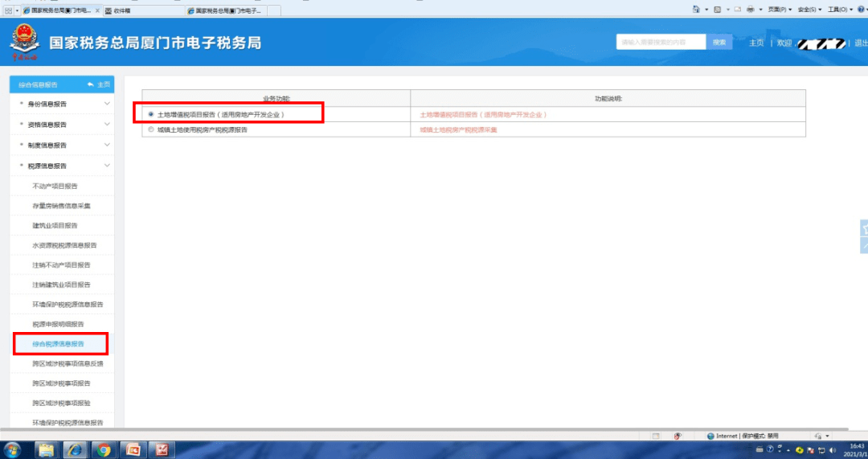868x459 pixels.
Task: Select 身份信息报告 in sidebar
Action: pyautogui.click(x=47, y=104)
